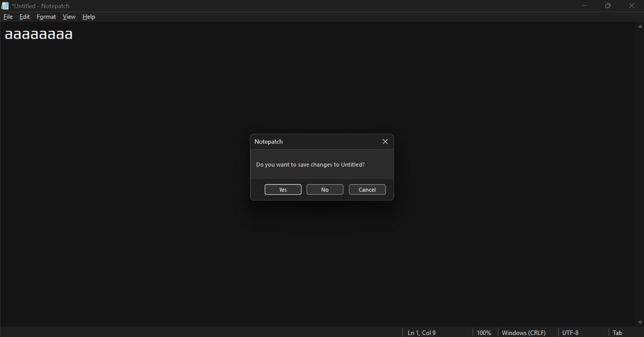The height and width of the screenshot is (337, 644).
Task: Click the scroll down arrow
Action: click(640, 322)
